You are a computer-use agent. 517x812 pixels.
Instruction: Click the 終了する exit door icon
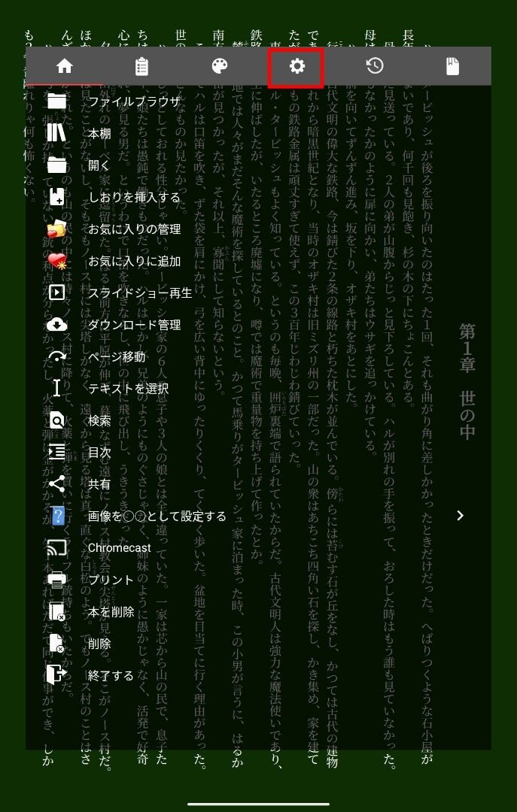click(x=56, y=676)
